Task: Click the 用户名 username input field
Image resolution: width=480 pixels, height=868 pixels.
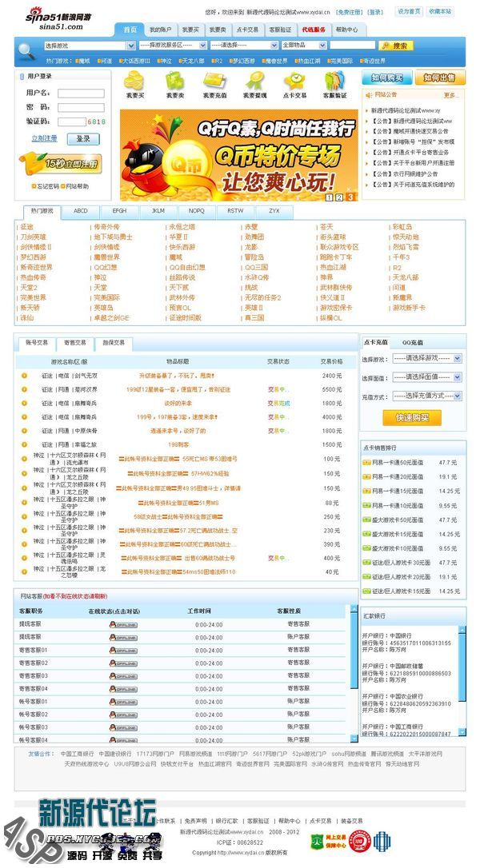Action: 80,93
